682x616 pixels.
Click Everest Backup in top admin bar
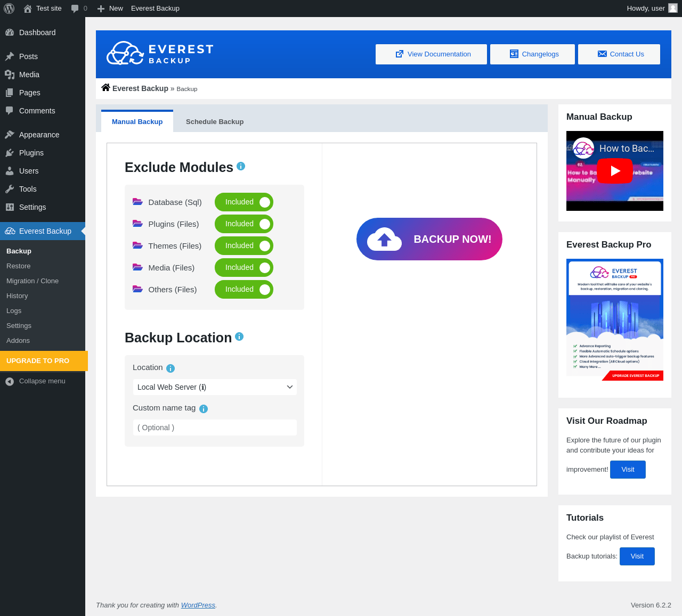click(155, 9)
